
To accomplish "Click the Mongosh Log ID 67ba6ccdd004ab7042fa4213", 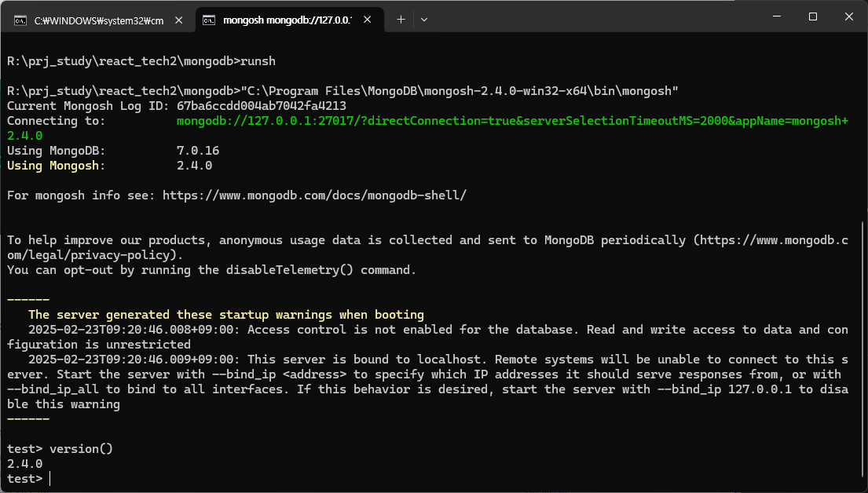I will tap(262, 106).
